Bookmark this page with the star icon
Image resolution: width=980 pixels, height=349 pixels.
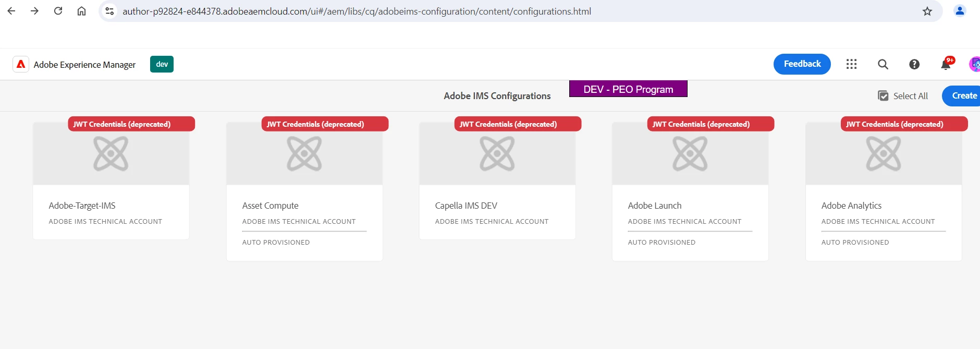(927, 11)
